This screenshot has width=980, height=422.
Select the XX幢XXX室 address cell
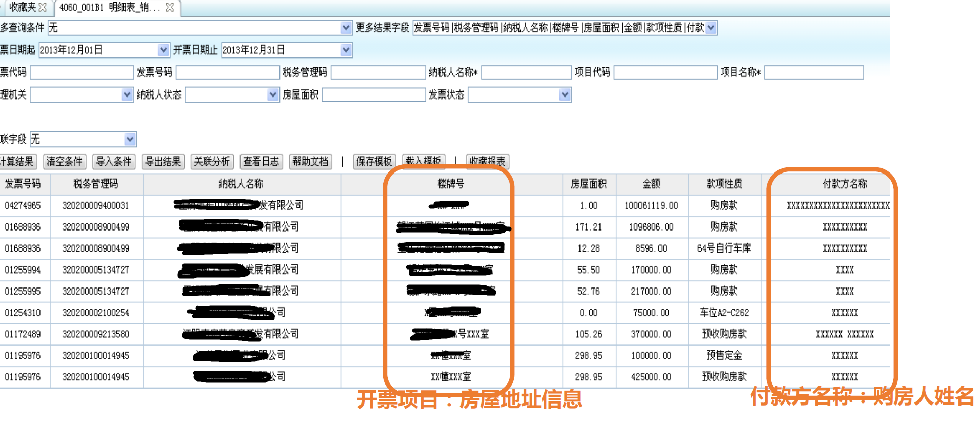coord(451,377)
